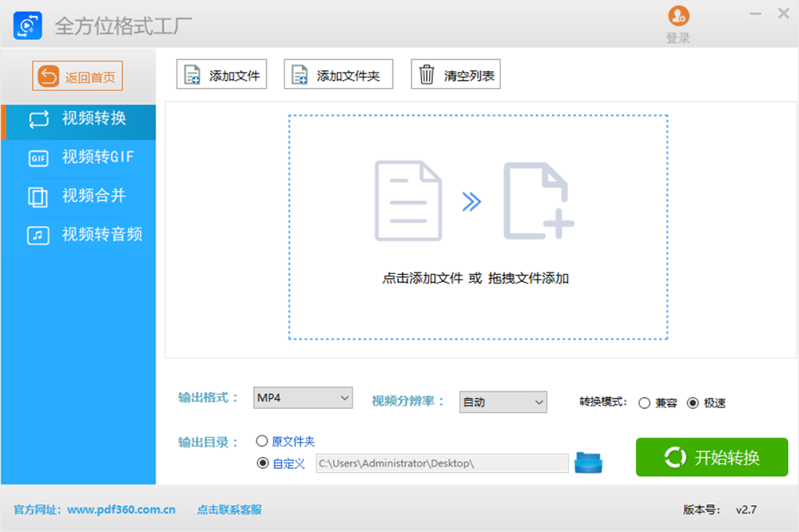Click the 添加文件 add file icon

192,73
